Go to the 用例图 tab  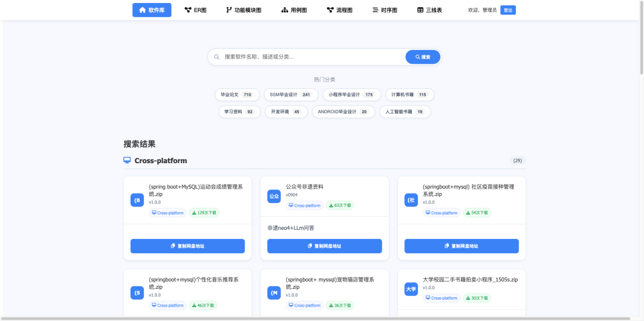pyautogui.click(x=294, y=10)
